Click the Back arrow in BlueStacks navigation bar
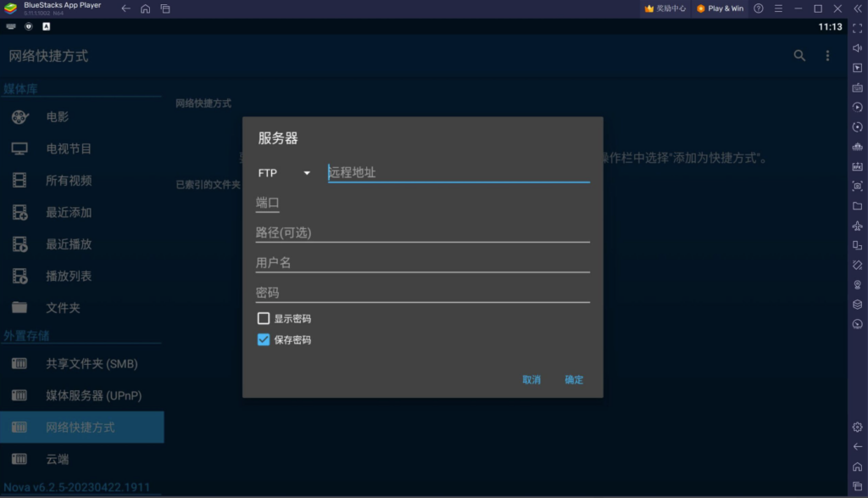 124,8
